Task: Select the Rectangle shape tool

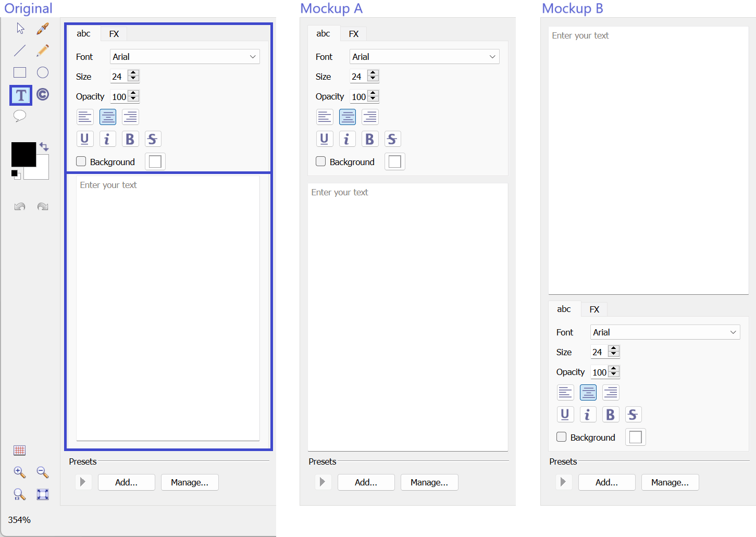Action: tap(20, 72)
